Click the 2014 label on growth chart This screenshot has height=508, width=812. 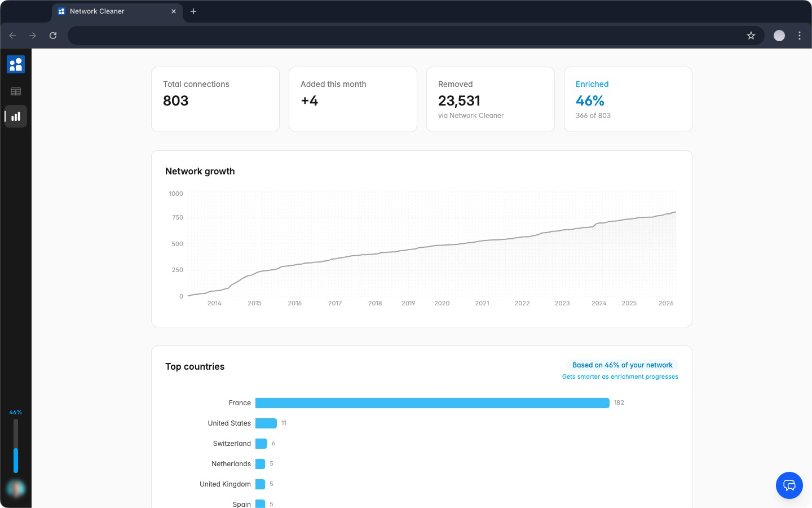tap(214, 304)
